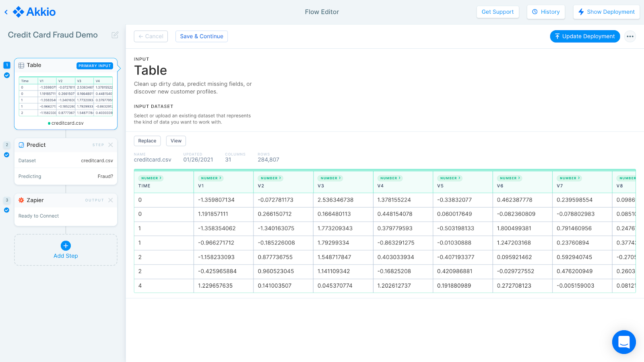Open the chat bubble in the corner
644x362 pixels.
(x=623, y=342)
